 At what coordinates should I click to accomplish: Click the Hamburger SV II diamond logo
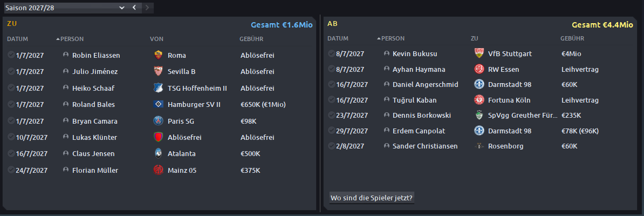(x=158, y=105)
